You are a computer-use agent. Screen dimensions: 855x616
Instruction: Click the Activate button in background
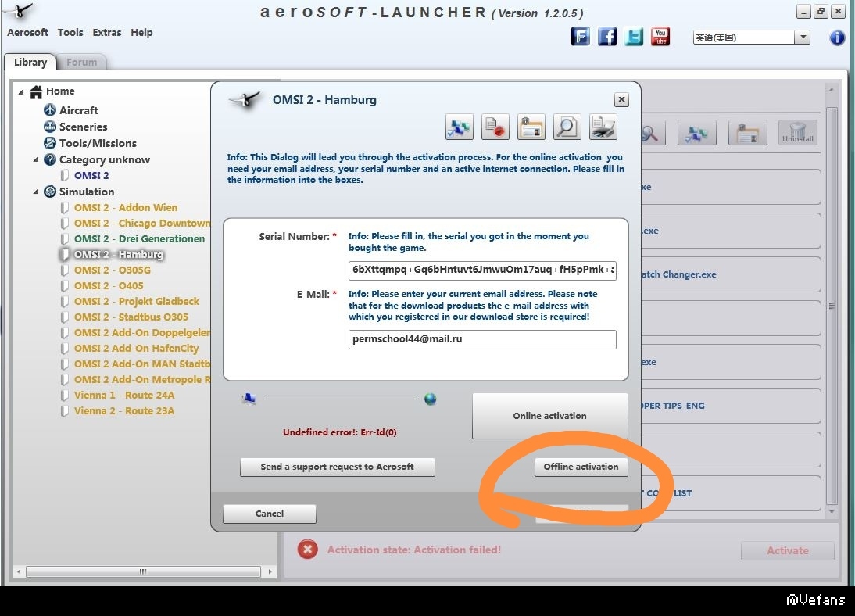(x=787, y=550)
